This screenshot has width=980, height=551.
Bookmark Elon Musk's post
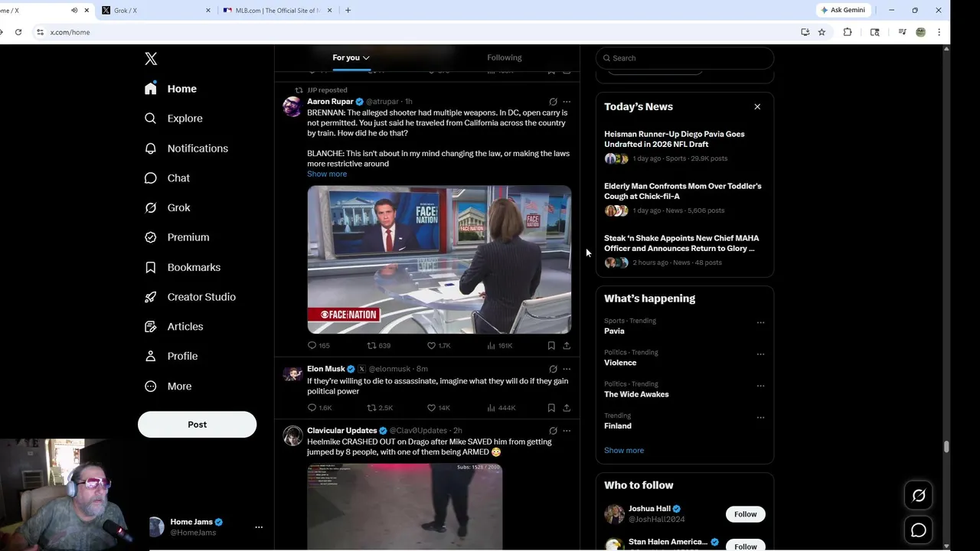click(551, 408)
